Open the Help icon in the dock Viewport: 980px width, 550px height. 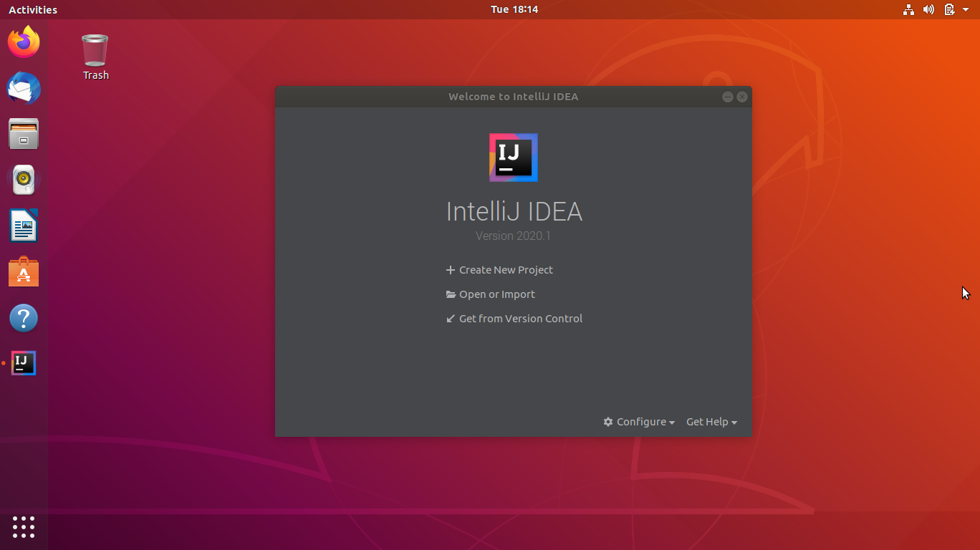click(x=24, y=317)
